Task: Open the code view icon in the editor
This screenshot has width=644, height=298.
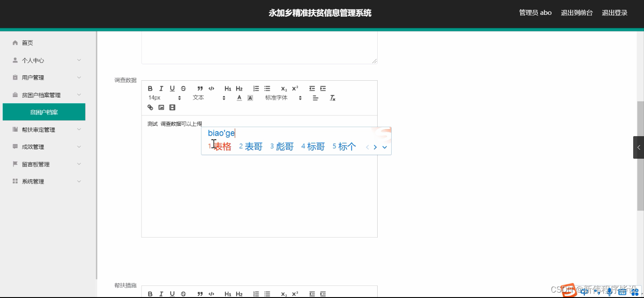Action: tap(211, 88)
